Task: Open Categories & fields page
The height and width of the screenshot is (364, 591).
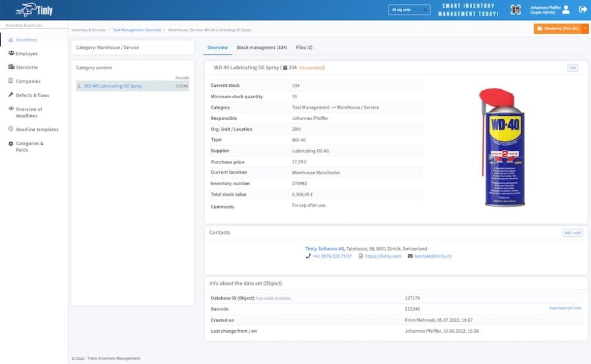Action: (30, 146)
